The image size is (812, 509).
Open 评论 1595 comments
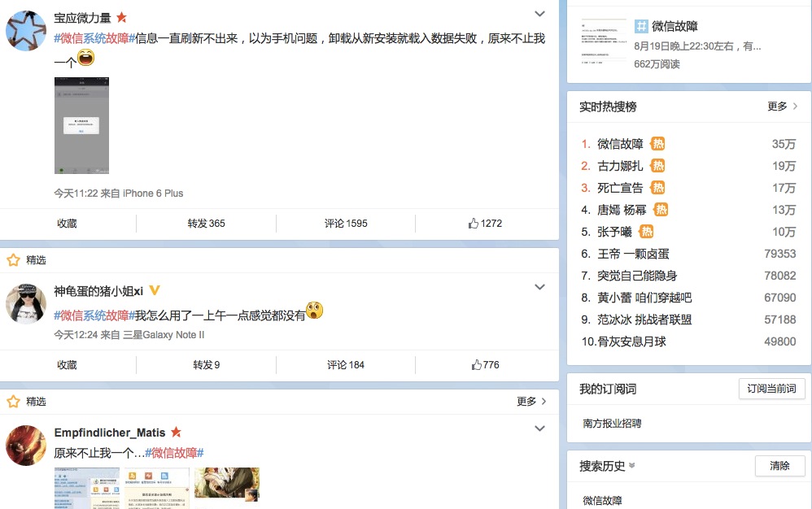346,224
